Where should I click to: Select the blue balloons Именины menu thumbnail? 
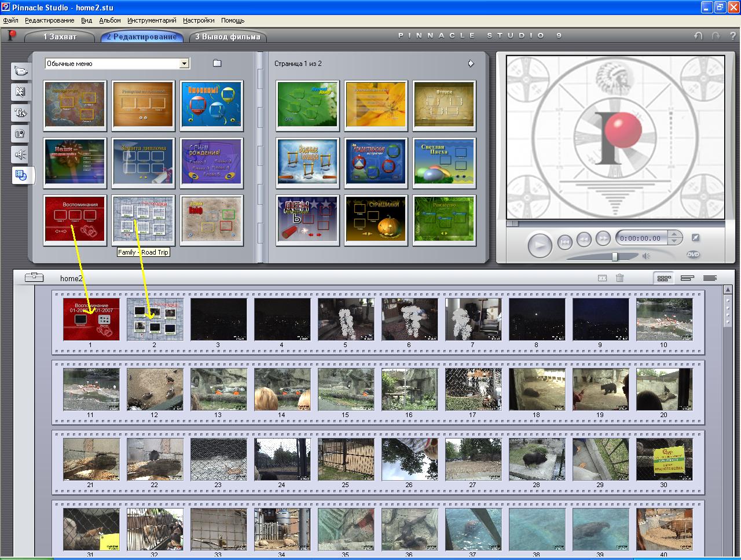211,105
